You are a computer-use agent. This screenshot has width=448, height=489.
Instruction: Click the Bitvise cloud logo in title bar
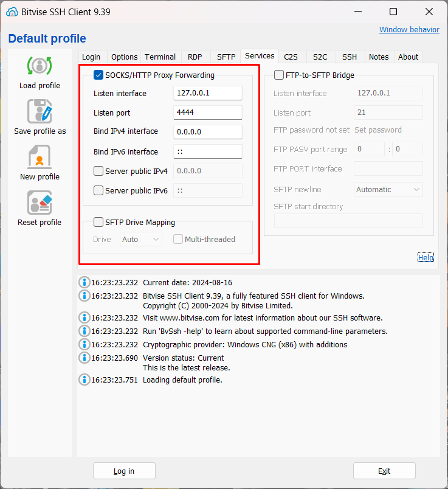tap(12, 12)
